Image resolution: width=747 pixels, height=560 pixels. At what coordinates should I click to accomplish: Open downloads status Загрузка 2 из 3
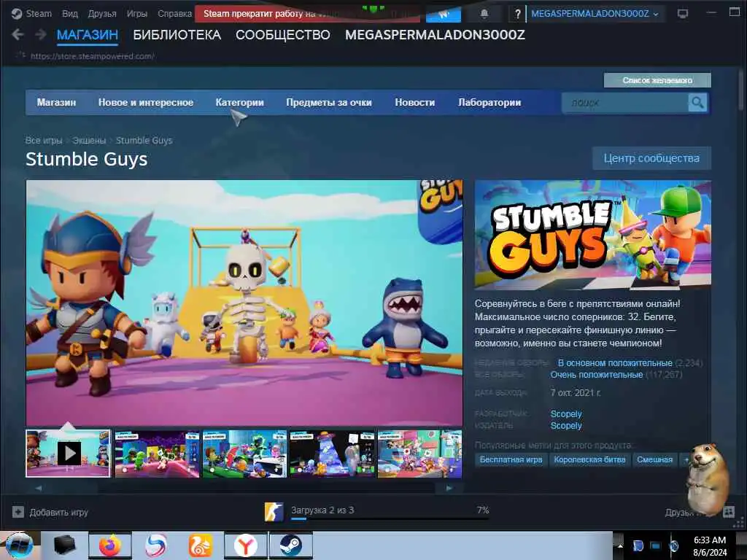(x=322, y=510)
